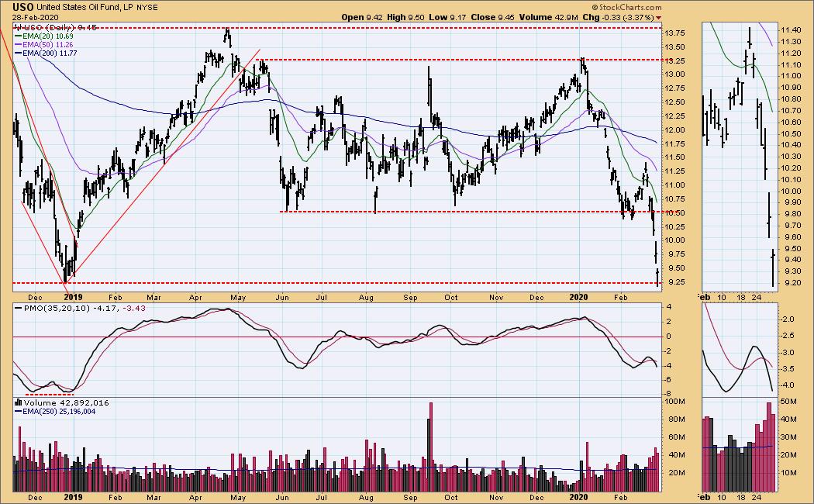Image resolution: width=814 pixels, height=504 pixels.
Task: Click the EMA(20) 10.69 legend label
Action: click(48, 36)
